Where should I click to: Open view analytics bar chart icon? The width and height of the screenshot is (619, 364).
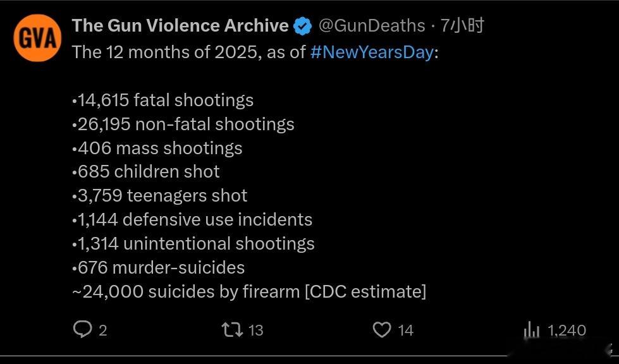[x=531, y=329]
